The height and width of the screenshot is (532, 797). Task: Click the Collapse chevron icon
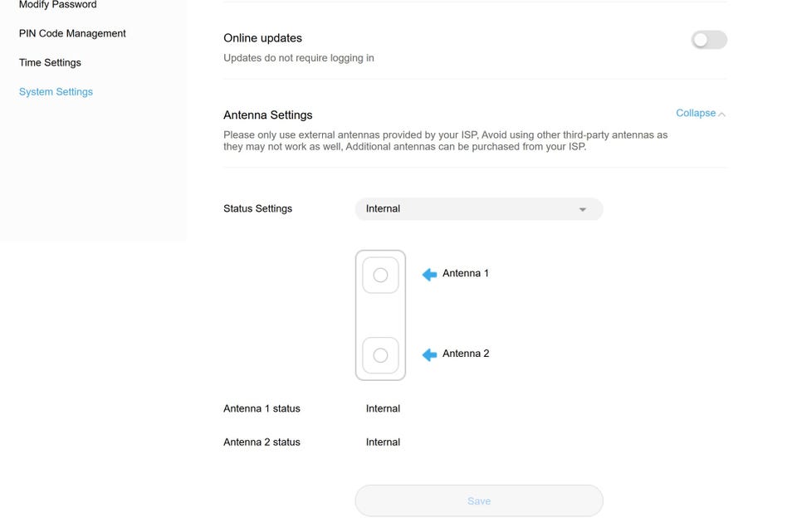pos(721,115)
